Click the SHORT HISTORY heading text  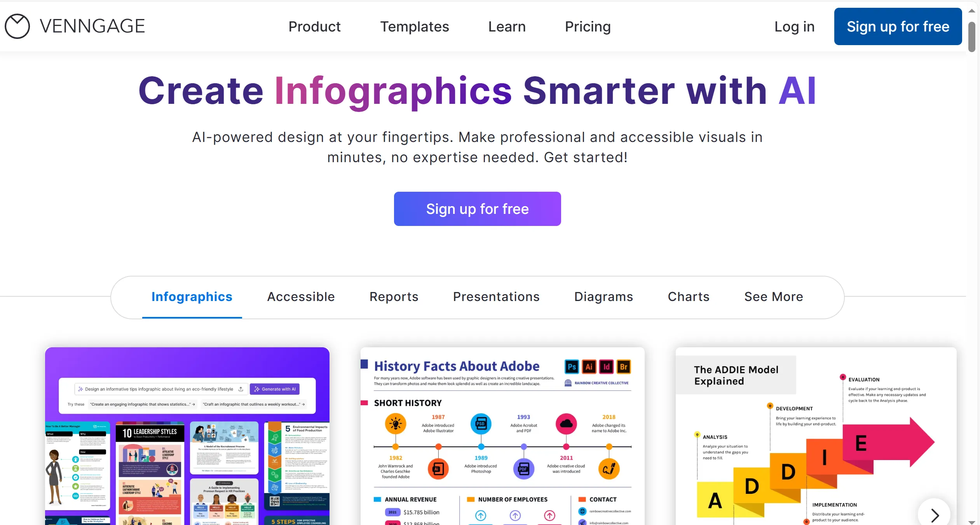[408, 403]
